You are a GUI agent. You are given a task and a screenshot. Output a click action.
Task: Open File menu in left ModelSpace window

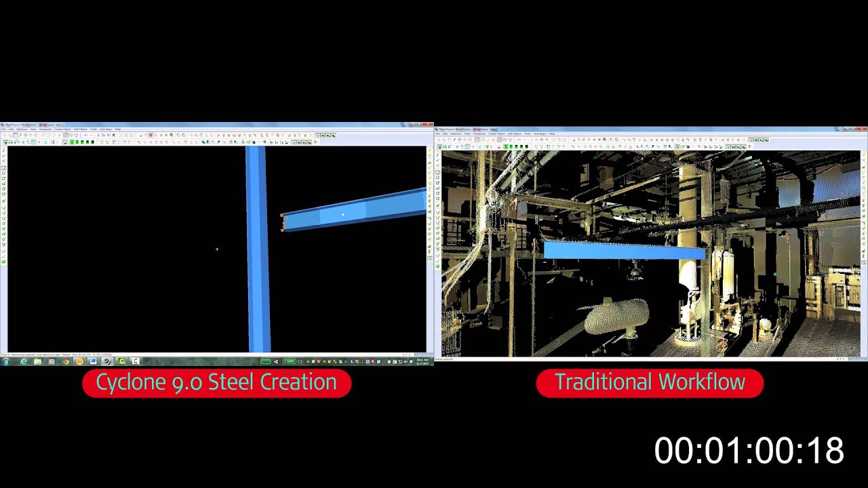click(3, 129)
